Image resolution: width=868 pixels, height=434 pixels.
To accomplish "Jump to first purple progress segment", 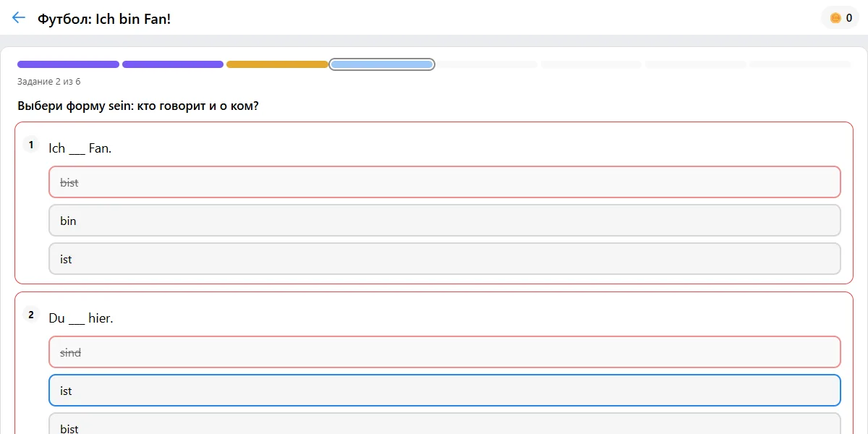I will [x=68, y=64].
